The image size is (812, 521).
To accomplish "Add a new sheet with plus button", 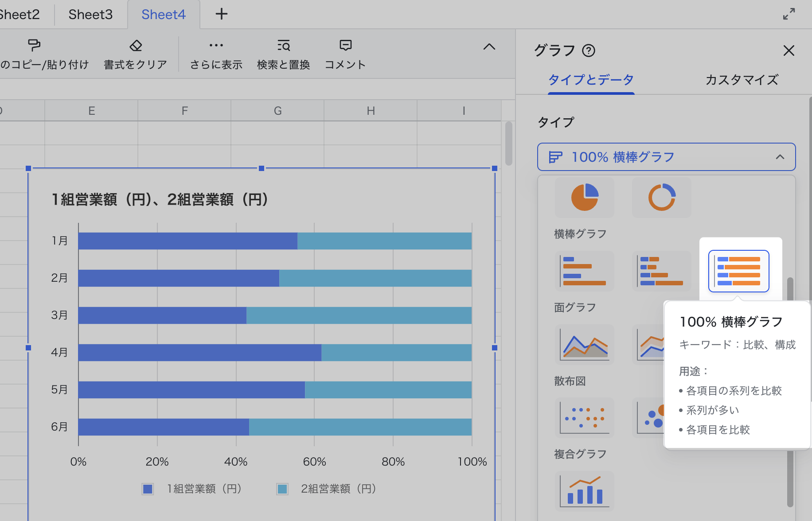I will [222, 14].
